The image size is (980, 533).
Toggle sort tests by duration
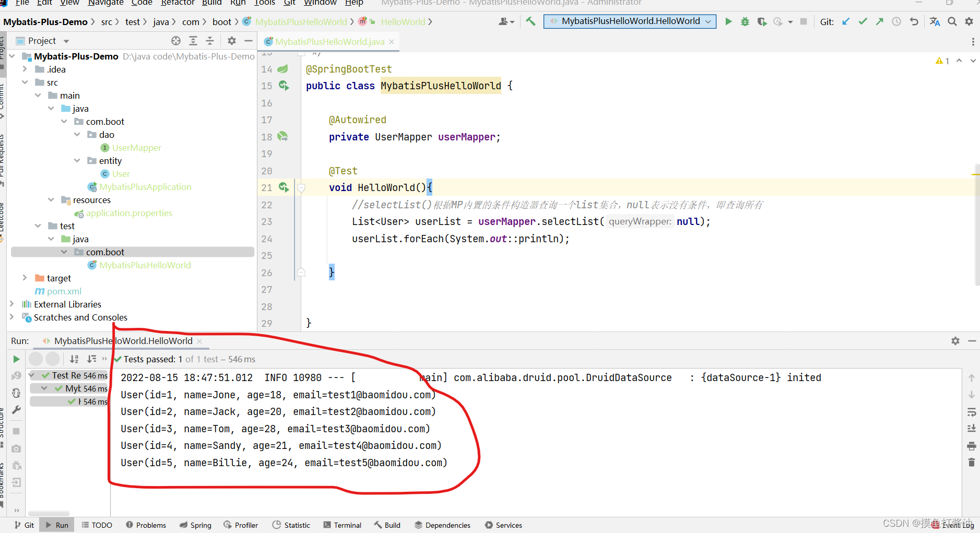(92, 359)
